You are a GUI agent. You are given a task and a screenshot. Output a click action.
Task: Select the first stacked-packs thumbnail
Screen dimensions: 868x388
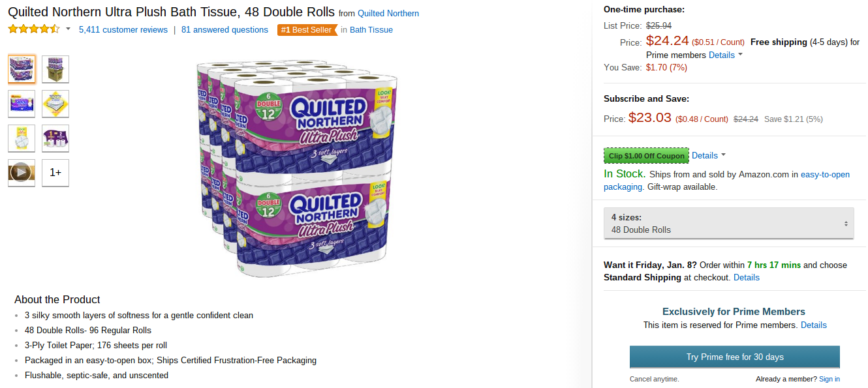click(22, 69)
